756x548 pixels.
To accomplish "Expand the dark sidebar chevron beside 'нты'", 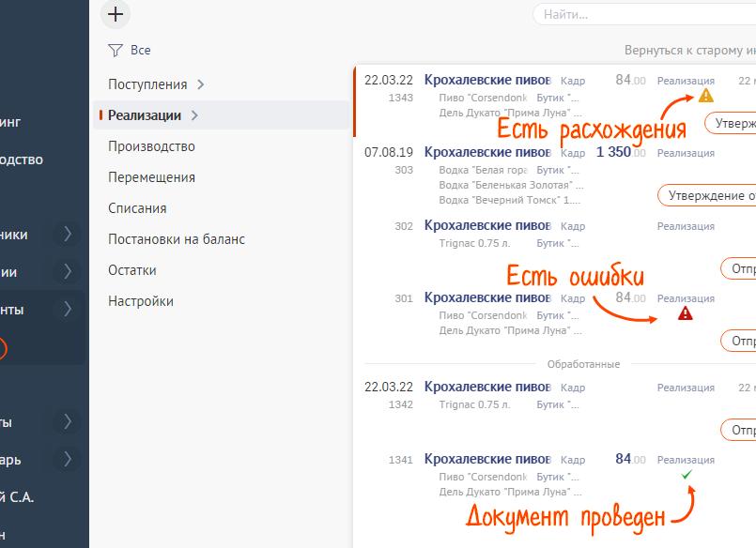I will pos(68,309).
